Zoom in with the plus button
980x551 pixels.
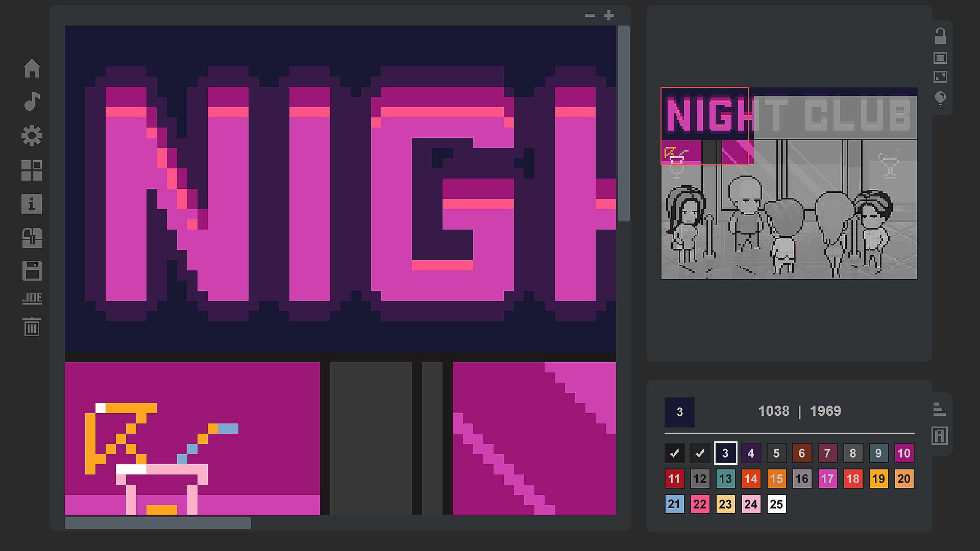pyautogui.click(x=609, y=16)
